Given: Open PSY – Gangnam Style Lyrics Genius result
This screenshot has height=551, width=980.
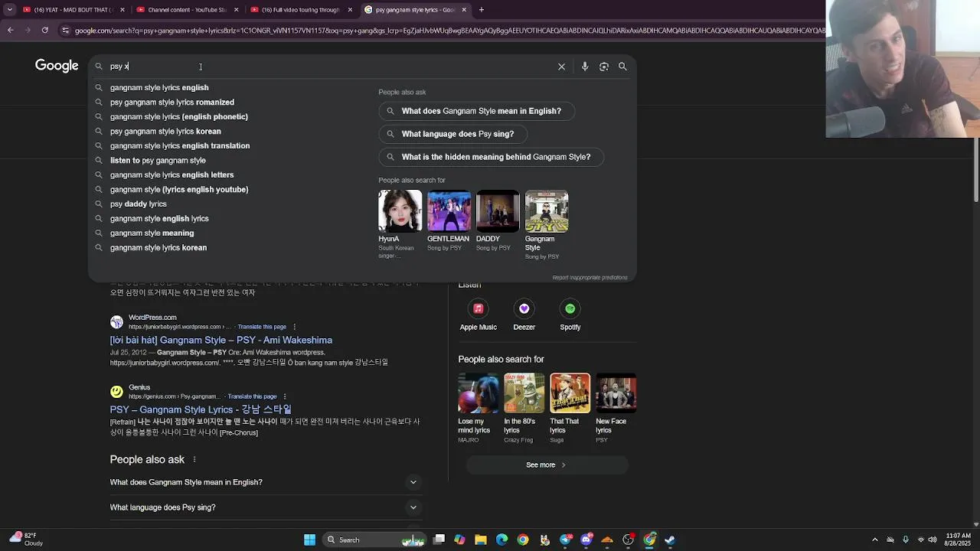Looking at the screenshot, I should [x=201, y=409].
